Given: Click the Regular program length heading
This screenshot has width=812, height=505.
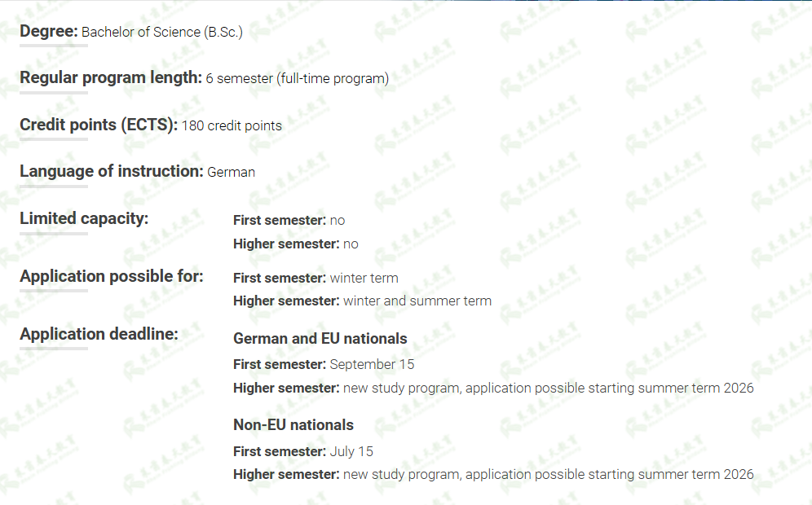Looking at the screenshot, I should [111, 77].
